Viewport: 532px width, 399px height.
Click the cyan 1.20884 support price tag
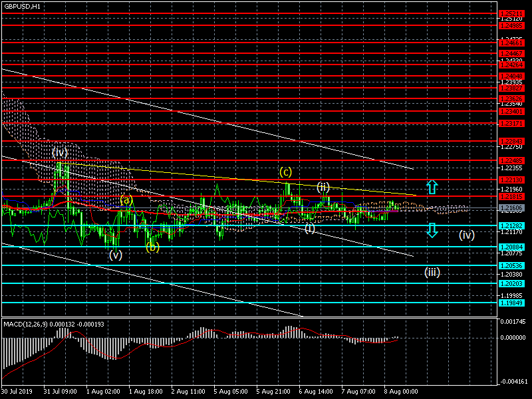point(512,247)
